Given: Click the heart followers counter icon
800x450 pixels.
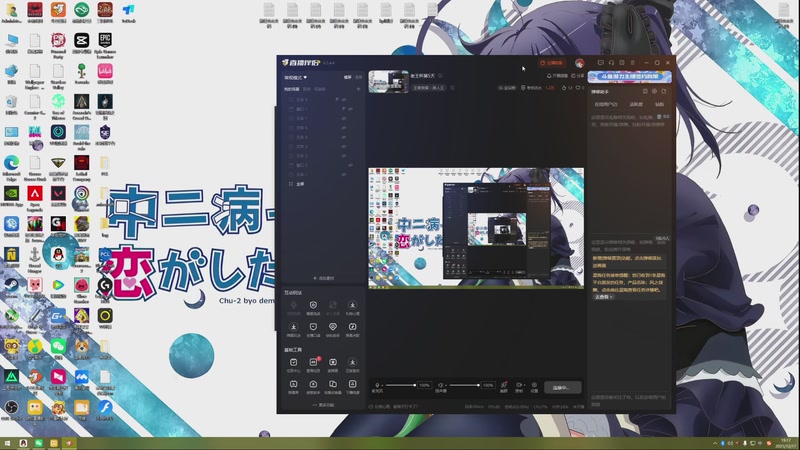Looking at the screenshot, I should click(578, 88).
